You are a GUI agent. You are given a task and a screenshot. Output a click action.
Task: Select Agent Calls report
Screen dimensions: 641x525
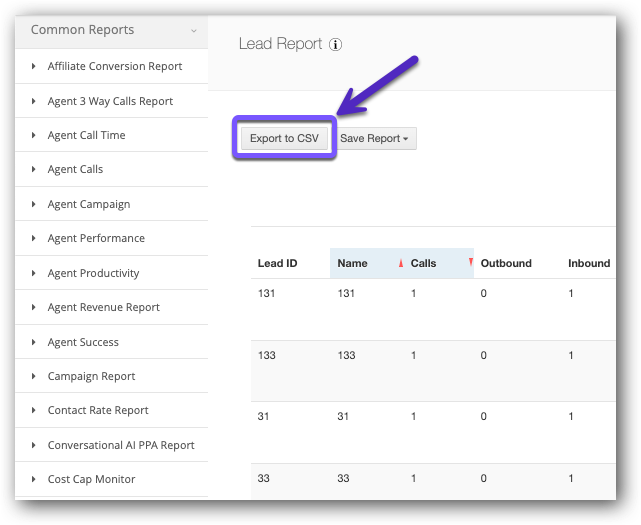pos(75,169)
